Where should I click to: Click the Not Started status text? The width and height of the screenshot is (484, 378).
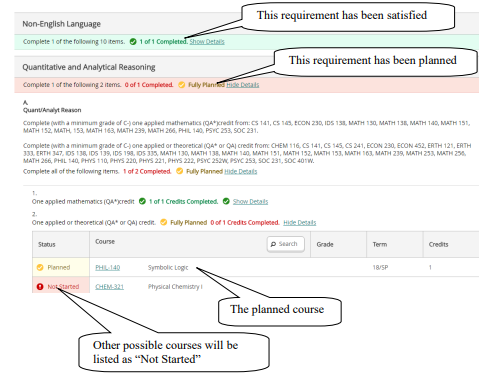(63, 287)
